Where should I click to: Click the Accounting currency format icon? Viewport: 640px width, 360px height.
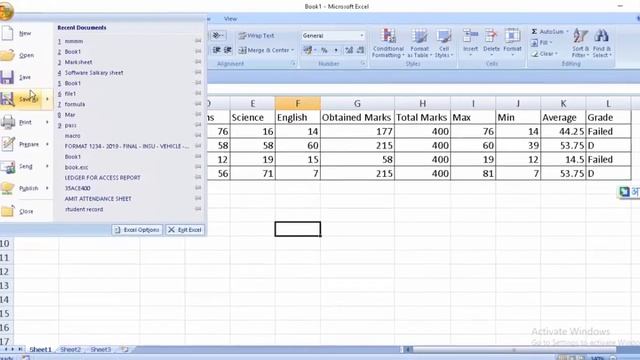coord(308,50)
